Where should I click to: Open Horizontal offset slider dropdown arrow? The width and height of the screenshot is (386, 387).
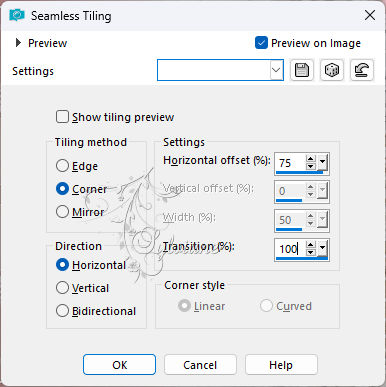tap(322, 163)
